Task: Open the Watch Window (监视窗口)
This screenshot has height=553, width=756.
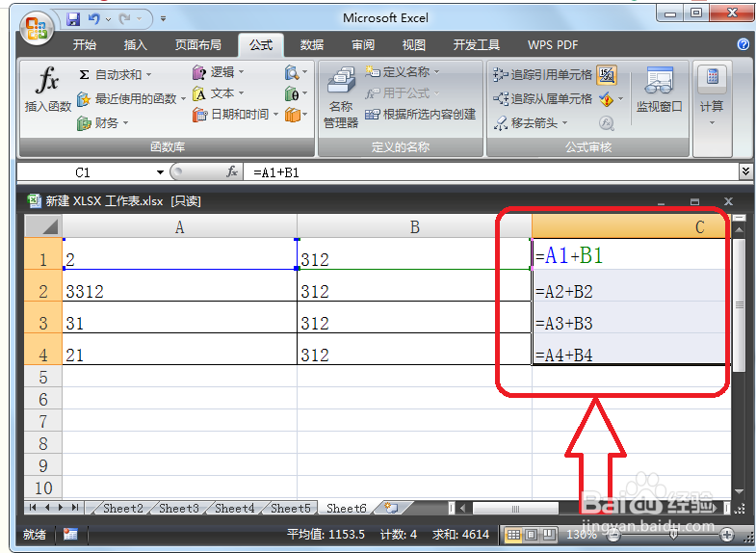Action: [659, 91]
